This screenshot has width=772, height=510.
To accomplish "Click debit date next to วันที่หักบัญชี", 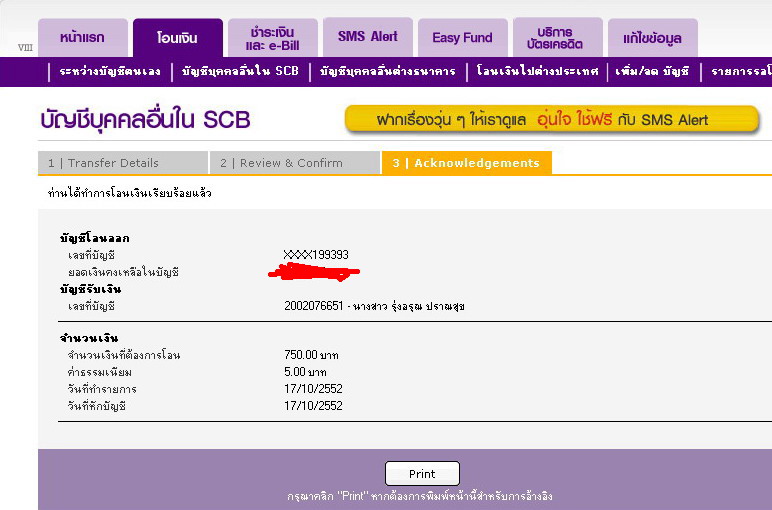I will click(x=313, y=406).
